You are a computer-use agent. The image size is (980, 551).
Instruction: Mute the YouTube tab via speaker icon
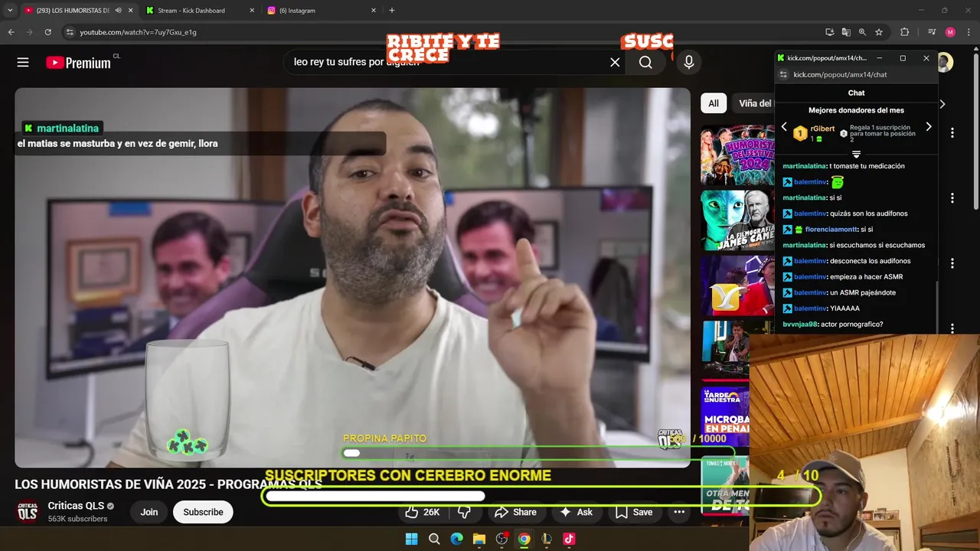(x=118, y=11)
